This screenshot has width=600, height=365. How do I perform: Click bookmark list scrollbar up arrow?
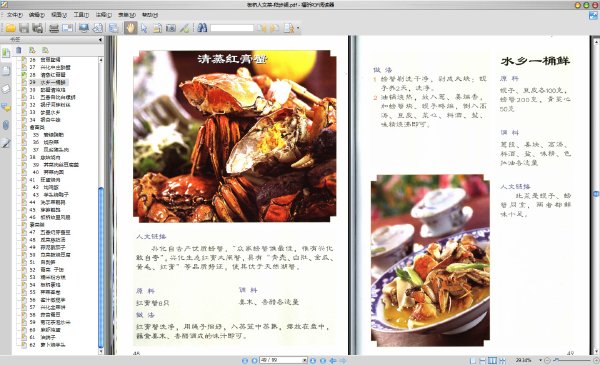(101, 60)
